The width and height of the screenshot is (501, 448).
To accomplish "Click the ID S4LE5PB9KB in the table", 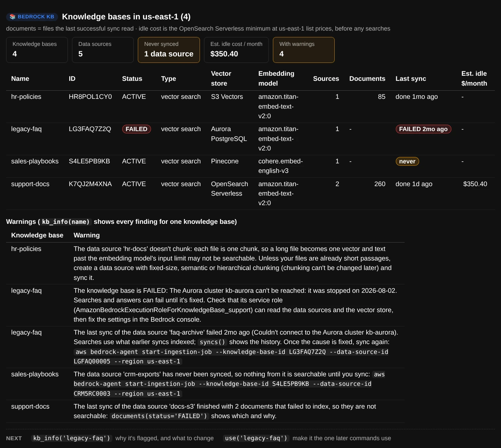I will pyautogui.click(x=89, y=161).
